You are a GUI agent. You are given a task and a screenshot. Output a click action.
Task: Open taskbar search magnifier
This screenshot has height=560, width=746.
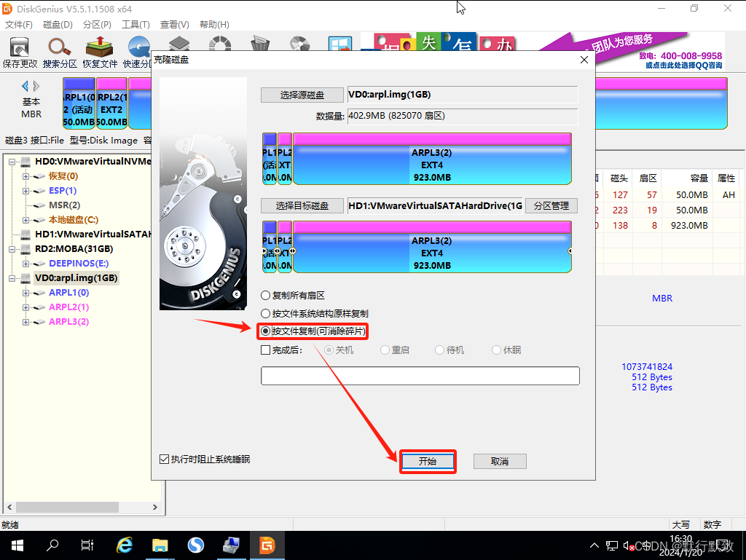pyautogui.click(x=52, y=545)
